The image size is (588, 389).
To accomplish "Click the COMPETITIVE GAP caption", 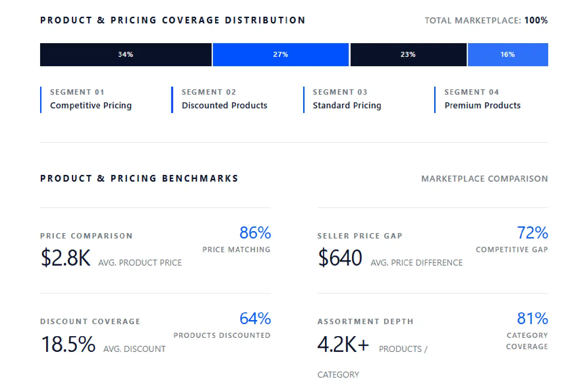I will pyautogui.click(x=512, y=250).
